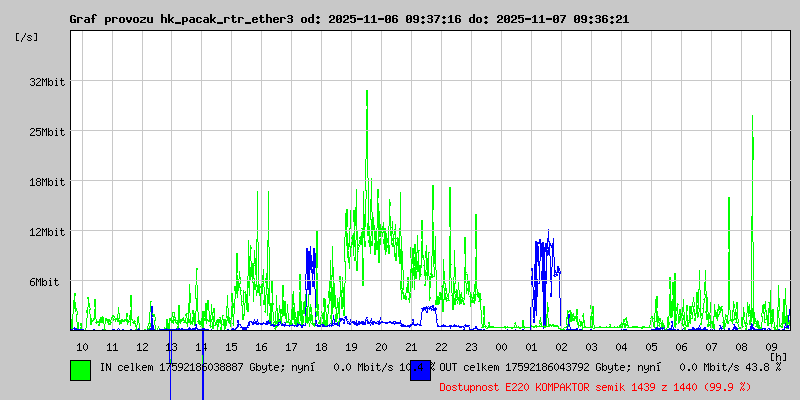This screenshot has height=400, width=800.
Task: Select the '25Mbit' y-axis label
Action: point(46,132)
